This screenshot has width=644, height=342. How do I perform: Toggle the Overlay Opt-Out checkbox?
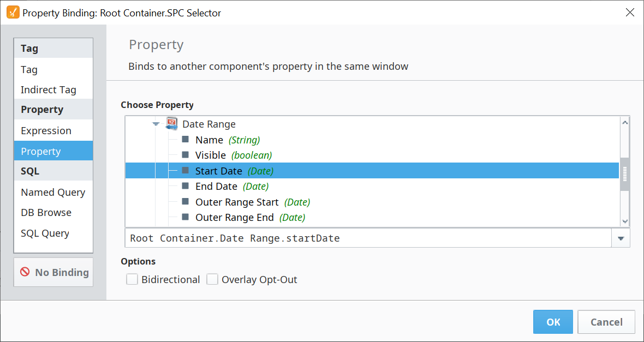212,279
